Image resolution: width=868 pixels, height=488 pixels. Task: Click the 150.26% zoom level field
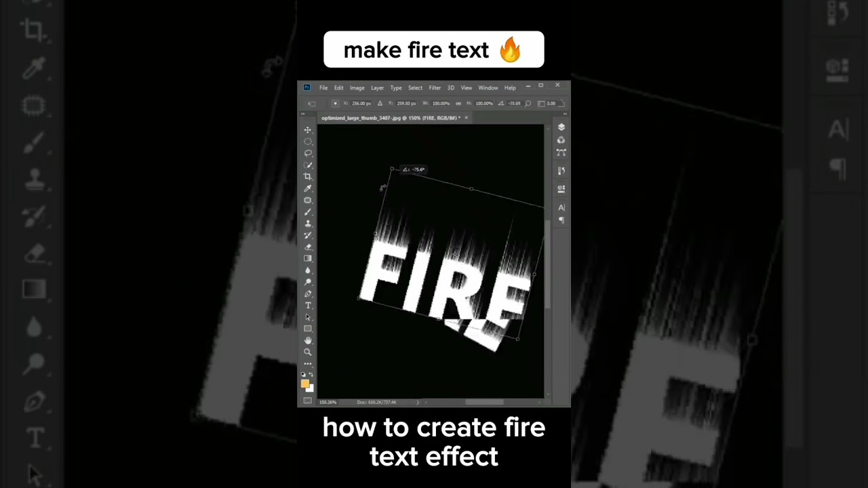point(328,403)
